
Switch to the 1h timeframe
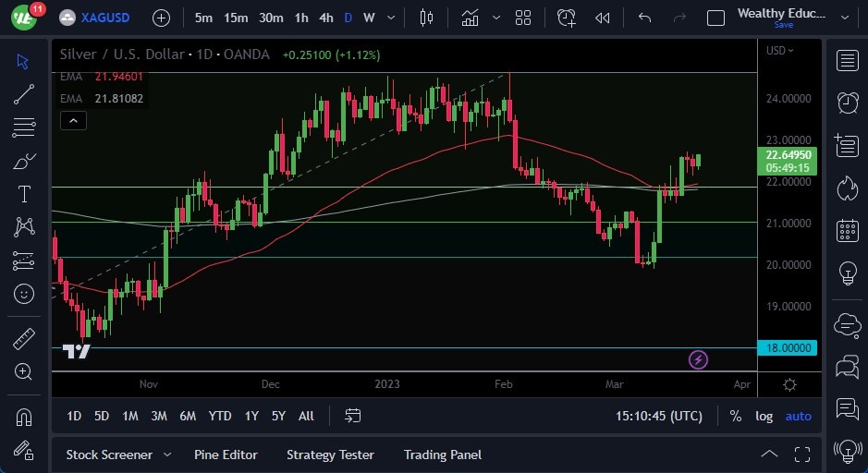click(x=301, y=18)
